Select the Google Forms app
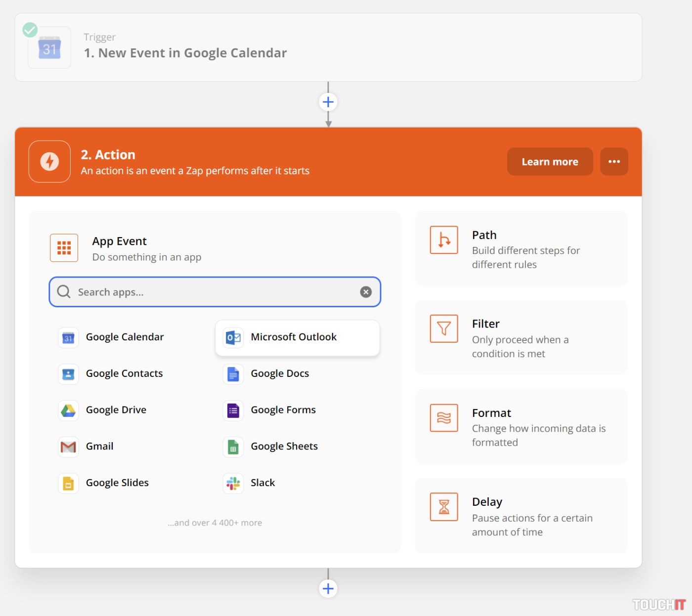This screenshot has width=692, height=616. [283, 411]
